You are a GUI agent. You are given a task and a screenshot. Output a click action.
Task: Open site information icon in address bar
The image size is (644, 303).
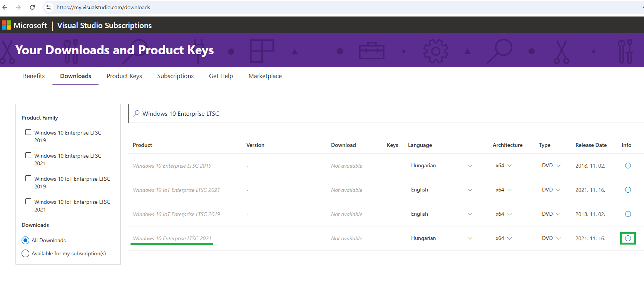pos(49,7)
